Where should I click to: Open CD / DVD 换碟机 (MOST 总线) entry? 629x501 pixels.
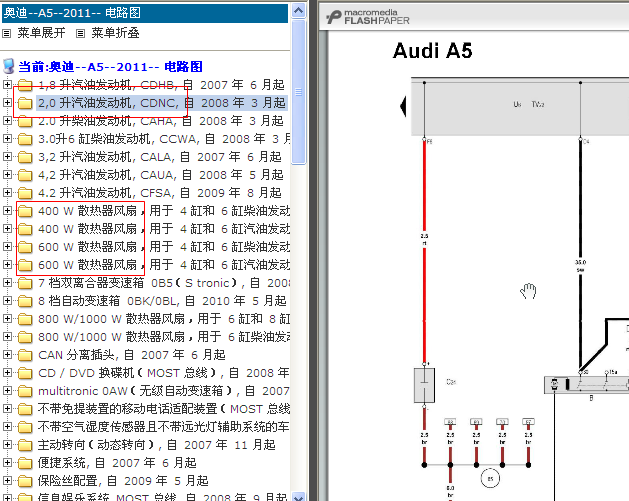(164, 373)
